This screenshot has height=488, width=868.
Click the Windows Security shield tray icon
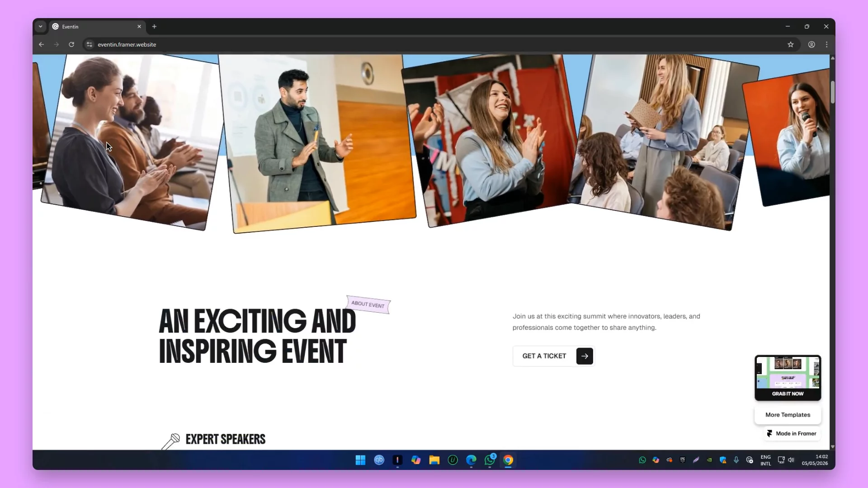point(723,460)
